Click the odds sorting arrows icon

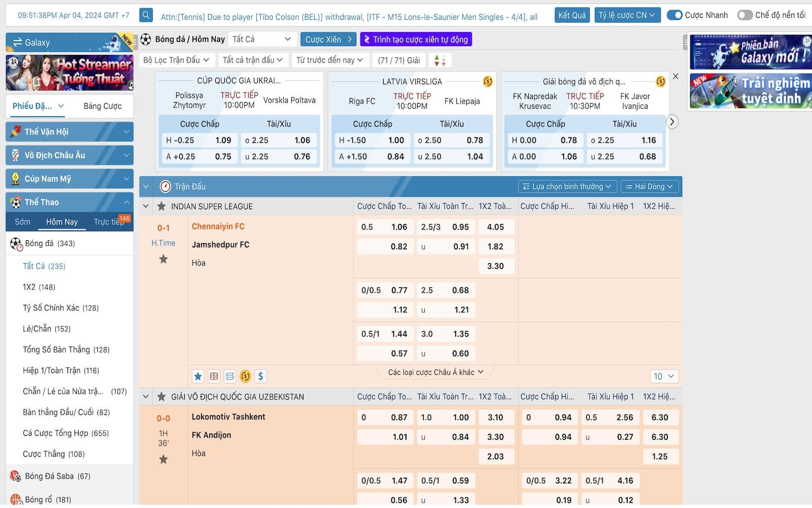(x=439, y=60)
